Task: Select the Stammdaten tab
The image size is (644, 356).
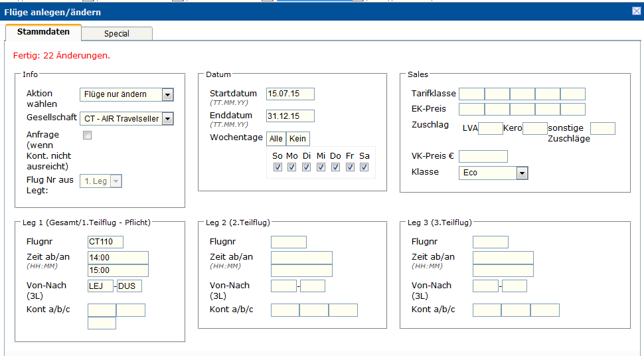Action: pos(43,32)
